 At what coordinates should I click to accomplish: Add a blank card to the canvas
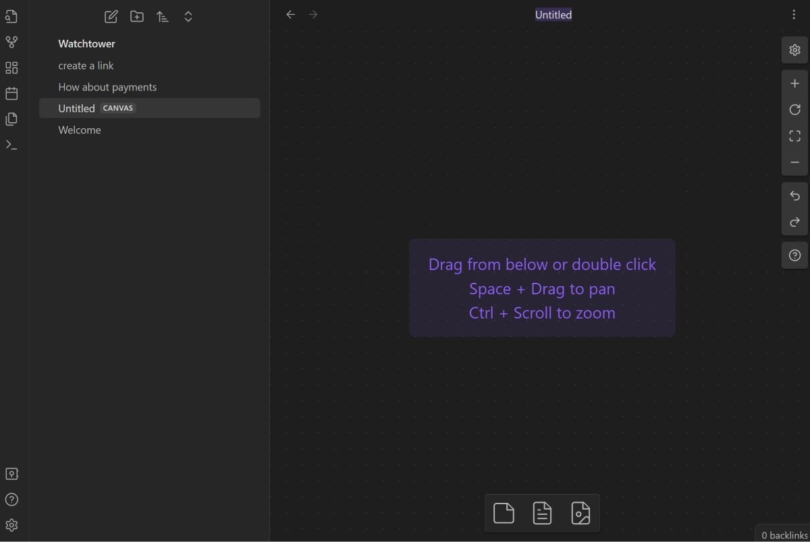coord(504,514)
